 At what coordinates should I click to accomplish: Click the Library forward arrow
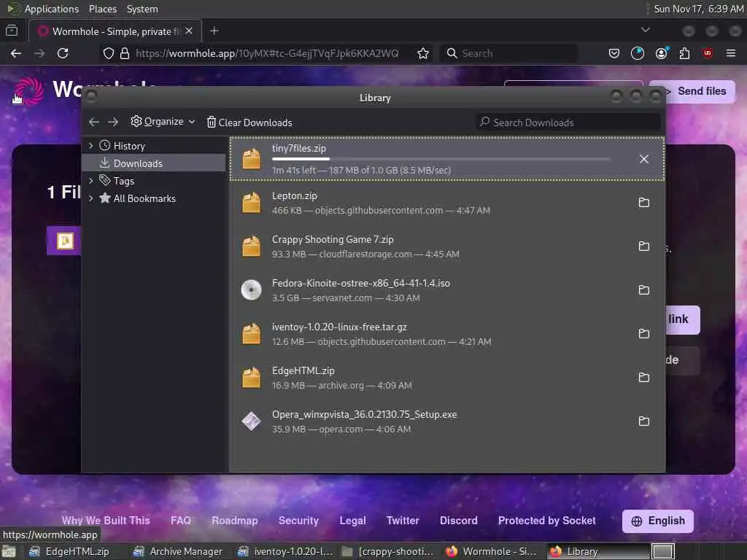tap(113, 122)
